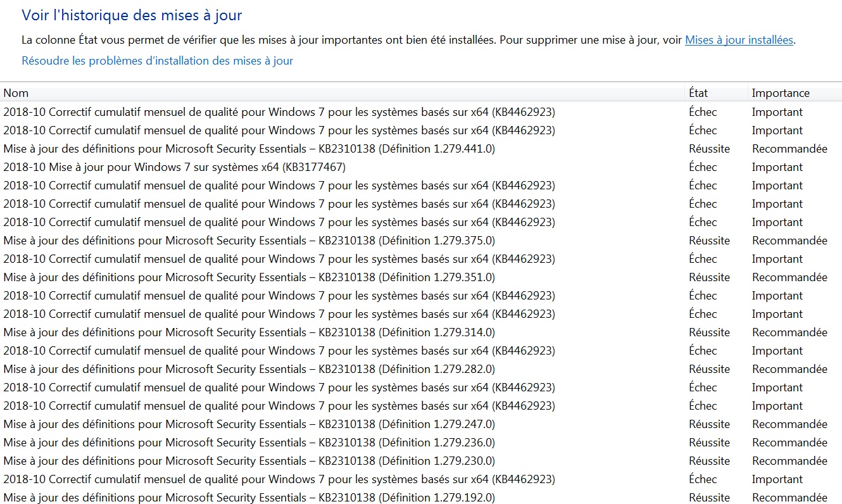Sort by the État column header
This screenshot has width=842, height=504.
[x=717, y=93]
